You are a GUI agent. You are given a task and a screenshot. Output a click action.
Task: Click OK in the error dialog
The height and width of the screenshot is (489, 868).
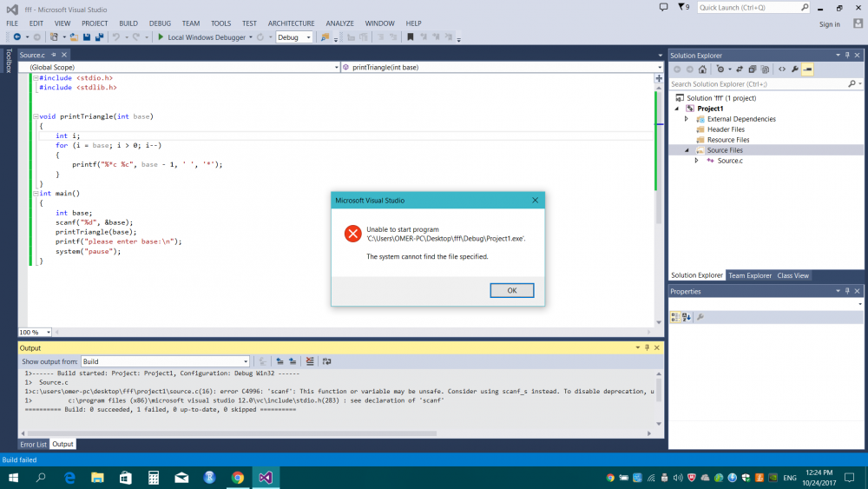tap(511, 290)
